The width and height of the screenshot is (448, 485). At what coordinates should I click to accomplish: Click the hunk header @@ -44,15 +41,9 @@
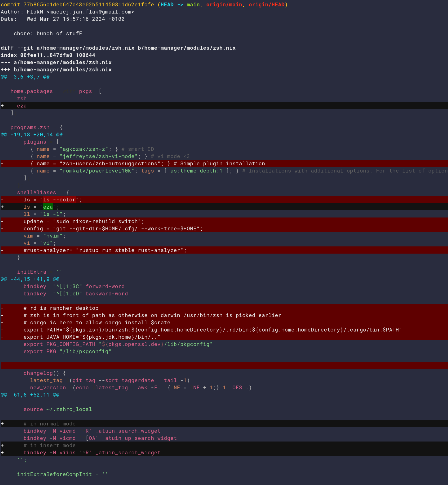click(x=30, y=279)
